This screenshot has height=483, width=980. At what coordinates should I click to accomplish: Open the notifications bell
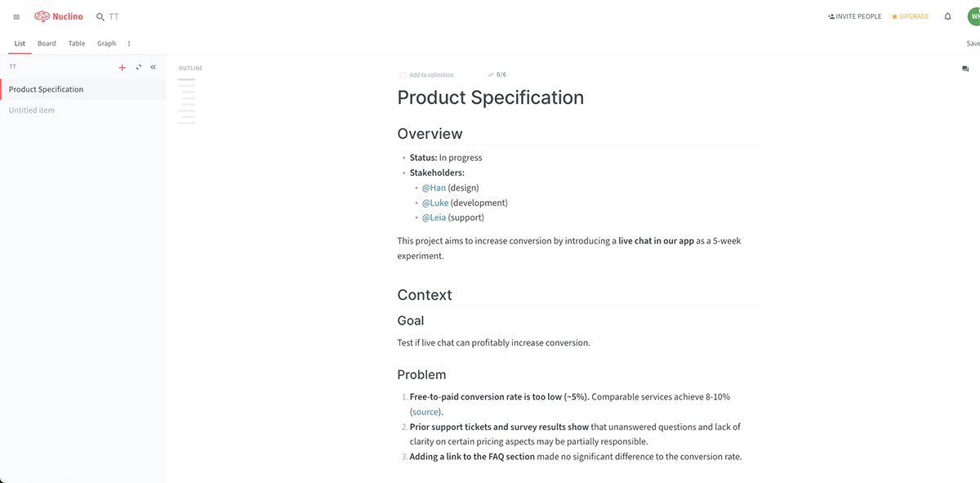(x=947, y=16)
